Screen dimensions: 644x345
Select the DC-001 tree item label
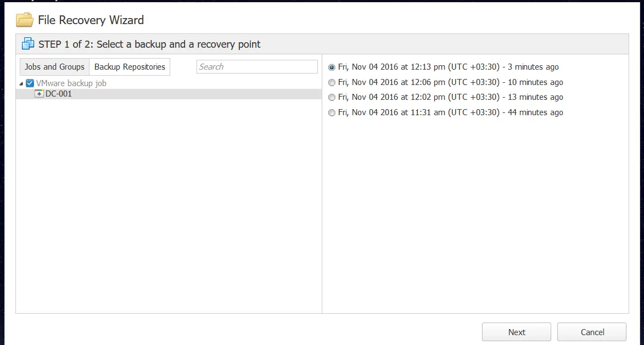pos(59,94)
